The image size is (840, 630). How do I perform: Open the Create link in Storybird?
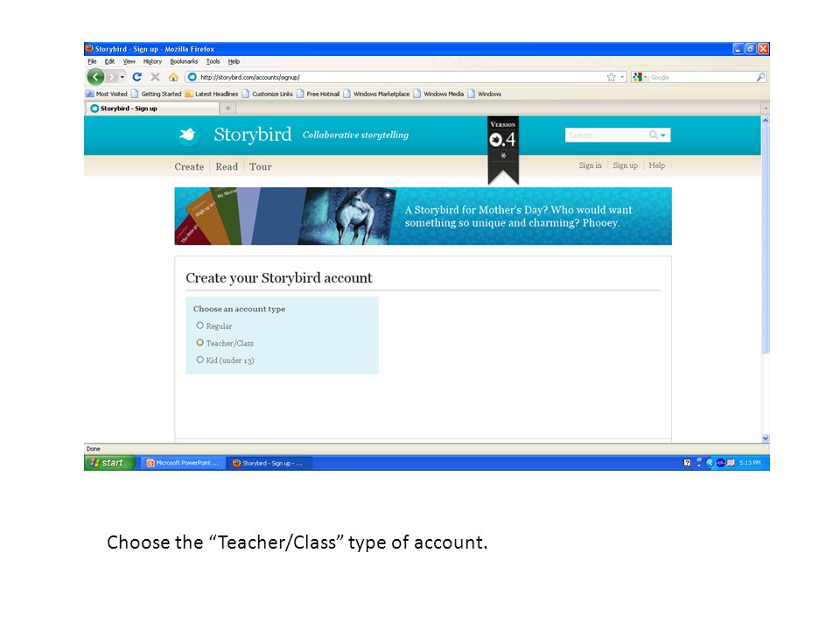click(189, 166)
